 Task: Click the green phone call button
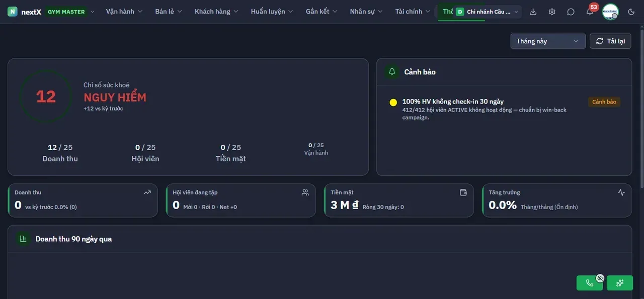[590, 283]
